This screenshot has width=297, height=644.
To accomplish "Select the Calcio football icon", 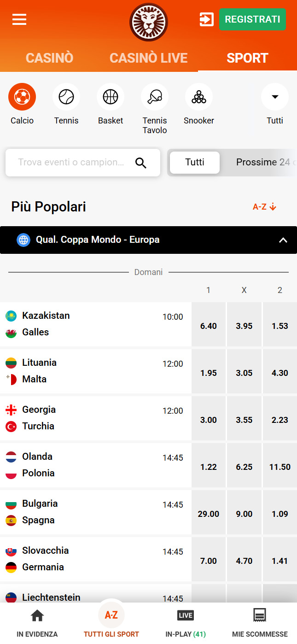I will pyautogui.click(x=22, y=97).
